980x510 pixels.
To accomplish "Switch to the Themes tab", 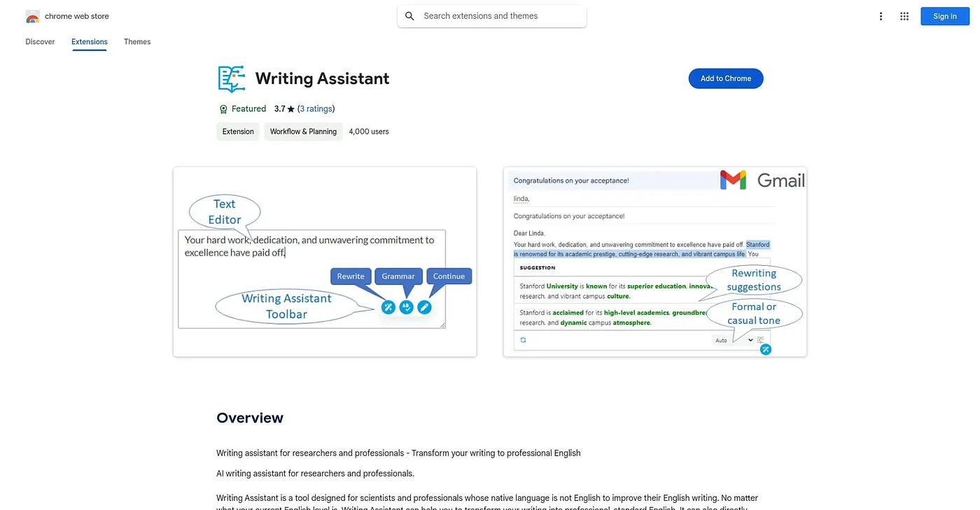I will point(137,42).
